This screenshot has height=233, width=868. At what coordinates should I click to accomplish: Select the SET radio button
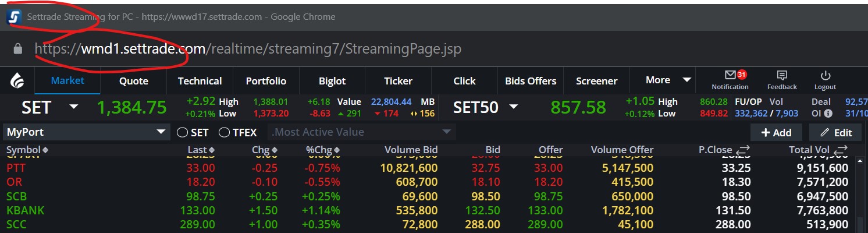(182, 132)
